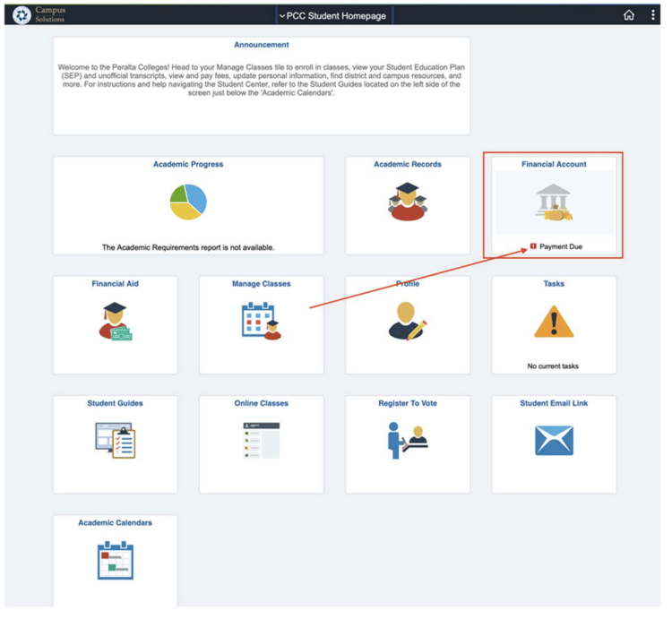672x628 pixels.
Task: Open the Academic Progress pie chart
Action: (188, 202)
